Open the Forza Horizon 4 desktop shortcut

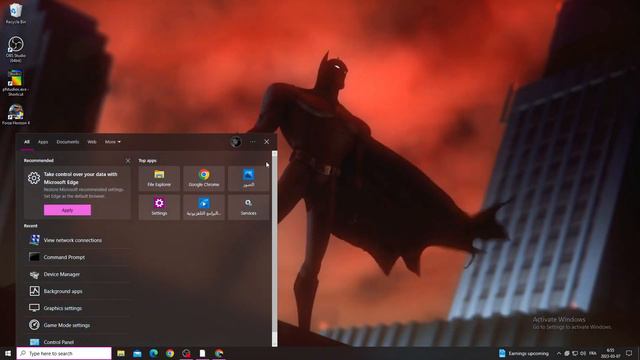point(16,115)
